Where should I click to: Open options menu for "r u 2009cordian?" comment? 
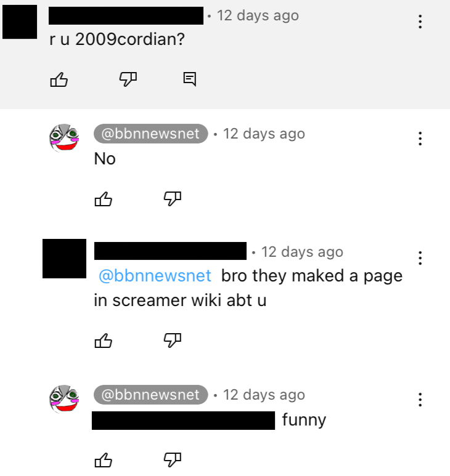pyautogui.click(x=420, y=22)
